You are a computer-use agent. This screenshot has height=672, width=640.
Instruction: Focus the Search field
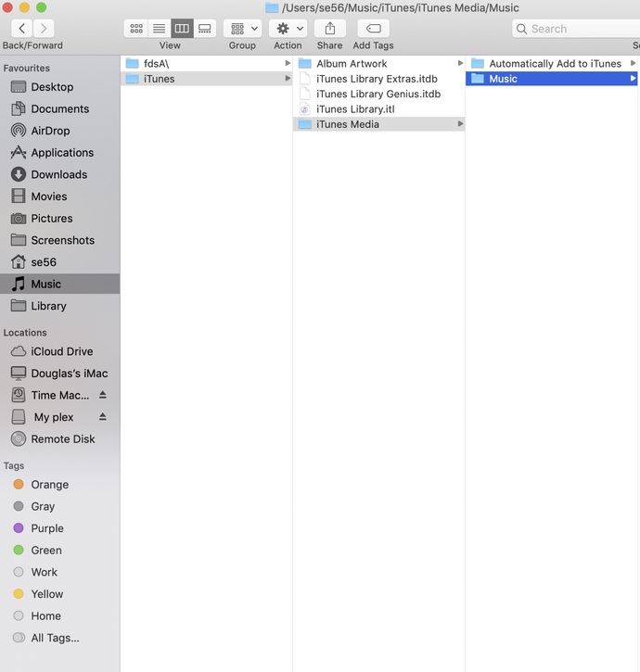pyautogui.click(x=576, y=29)
